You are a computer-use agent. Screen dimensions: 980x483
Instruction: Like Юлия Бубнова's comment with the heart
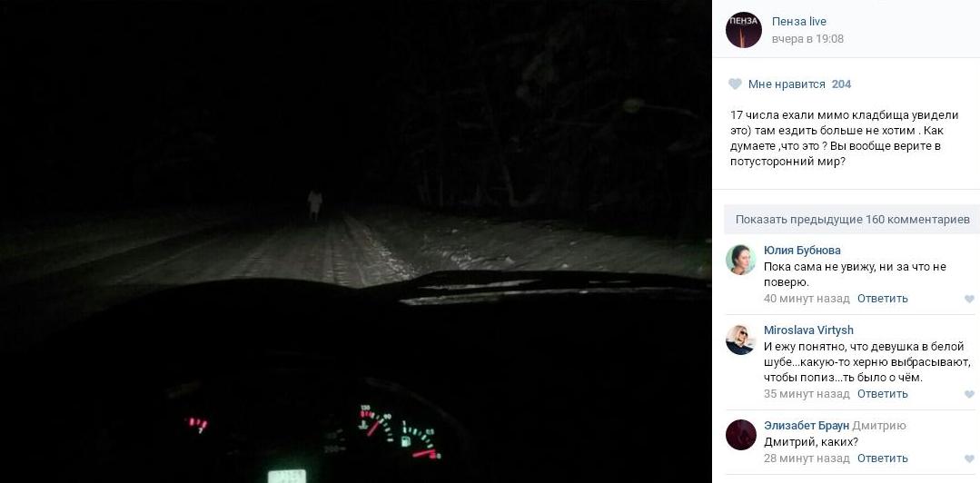(969, 299)
